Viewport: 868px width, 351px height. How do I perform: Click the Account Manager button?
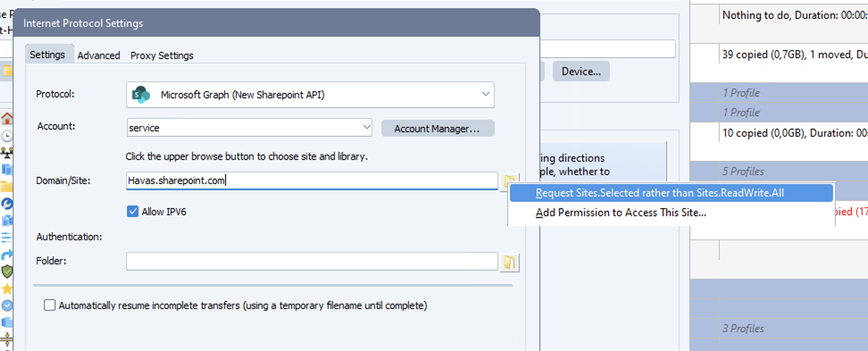click(x=438, y=128)
